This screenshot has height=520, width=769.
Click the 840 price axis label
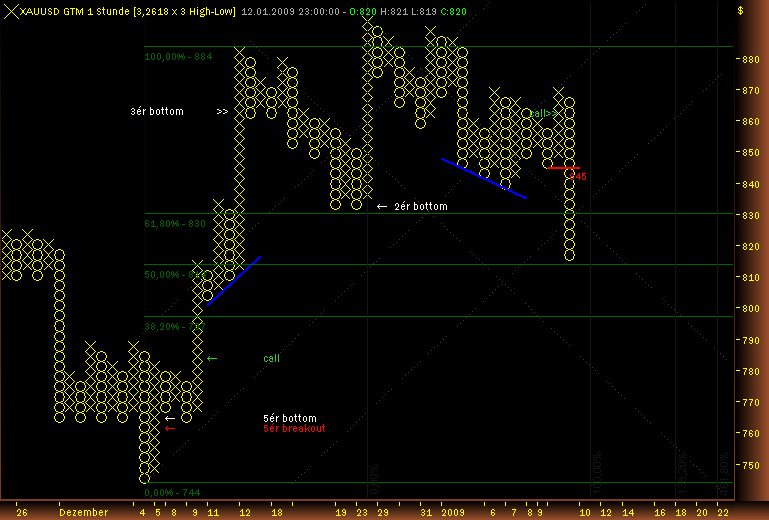pos(749,184)
